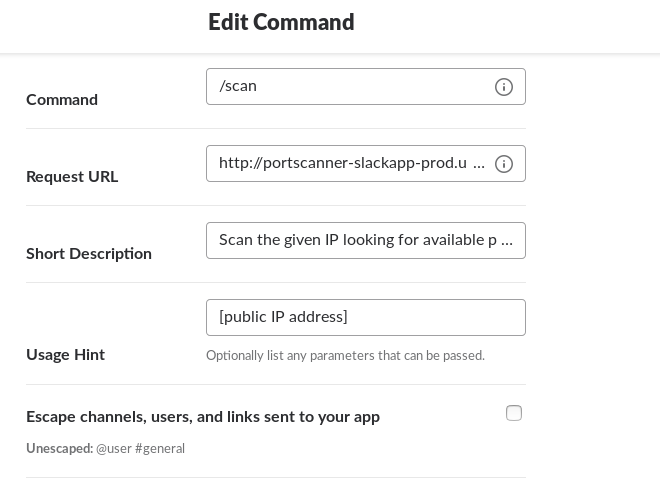This screenshot has height=481, width=660.
Task: Click the Request URL label
Action: 72,177
